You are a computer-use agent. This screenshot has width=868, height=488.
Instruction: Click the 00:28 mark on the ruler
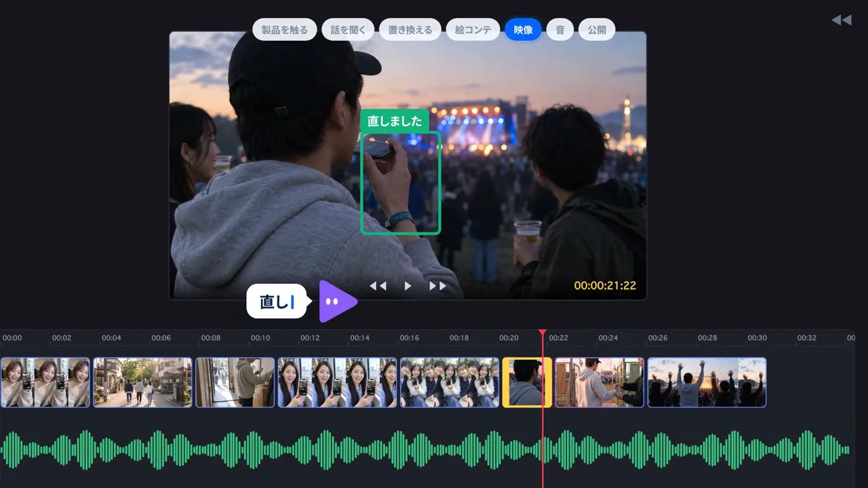[x=707, y=338]
